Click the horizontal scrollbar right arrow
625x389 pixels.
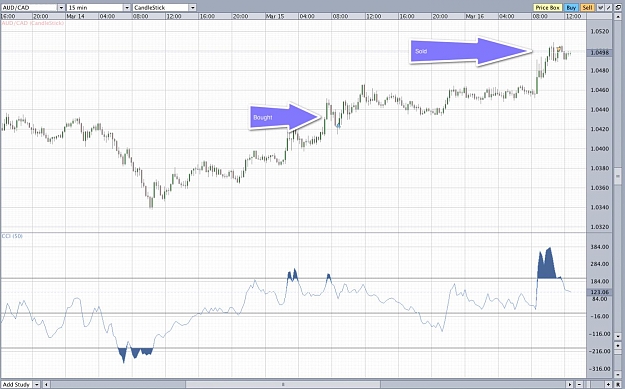point(570,385)
